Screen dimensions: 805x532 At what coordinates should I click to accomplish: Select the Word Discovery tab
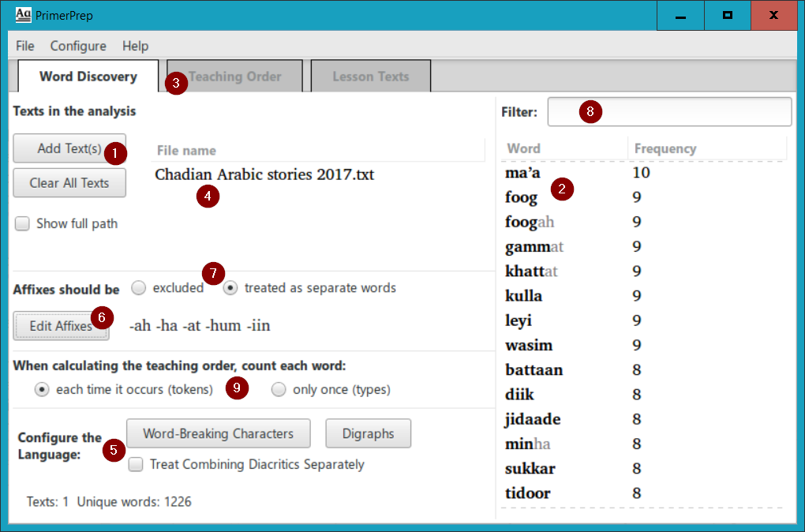tap(87, 77)
